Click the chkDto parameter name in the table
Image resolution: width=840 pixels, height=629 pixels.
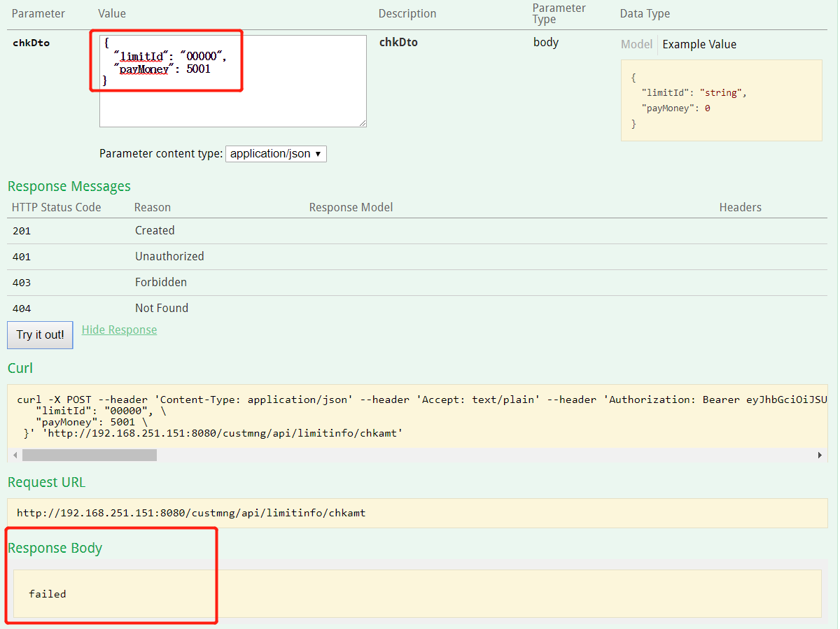click(x=31, y=43)
